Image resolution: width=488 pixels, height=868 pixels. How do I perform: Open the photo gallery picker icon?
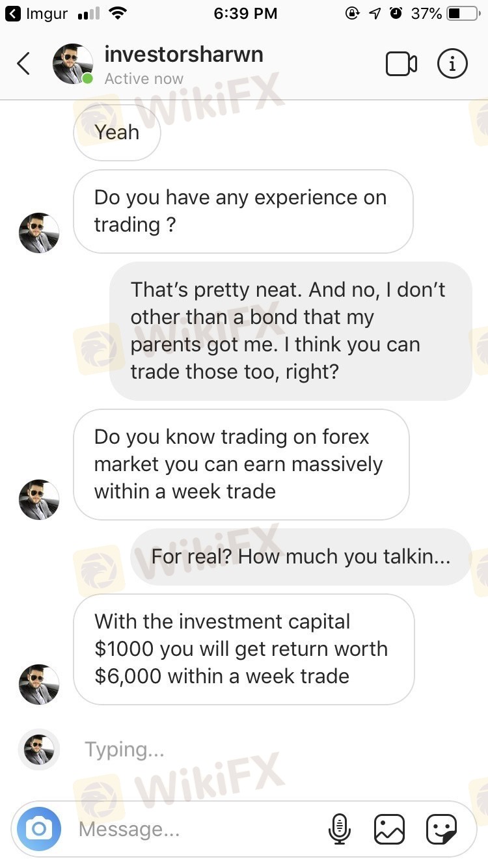(389, 829)
